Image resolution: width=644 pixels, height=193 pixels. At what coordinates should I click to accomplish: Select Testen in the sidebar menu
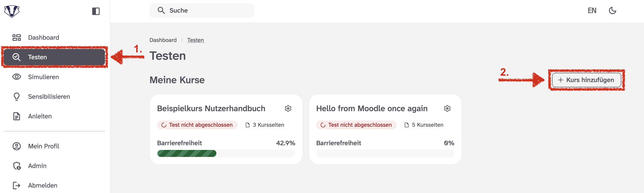38,57
